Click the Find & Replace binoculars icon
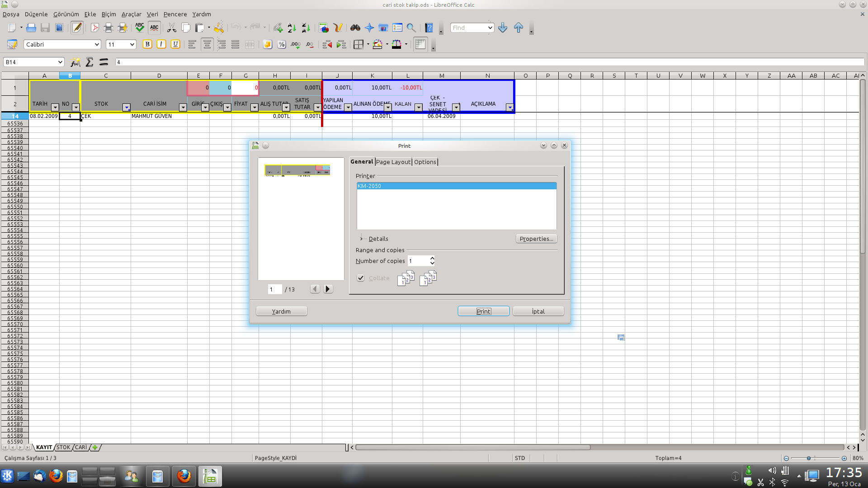This screenshot has height=488, width=868. coord(355,28)
